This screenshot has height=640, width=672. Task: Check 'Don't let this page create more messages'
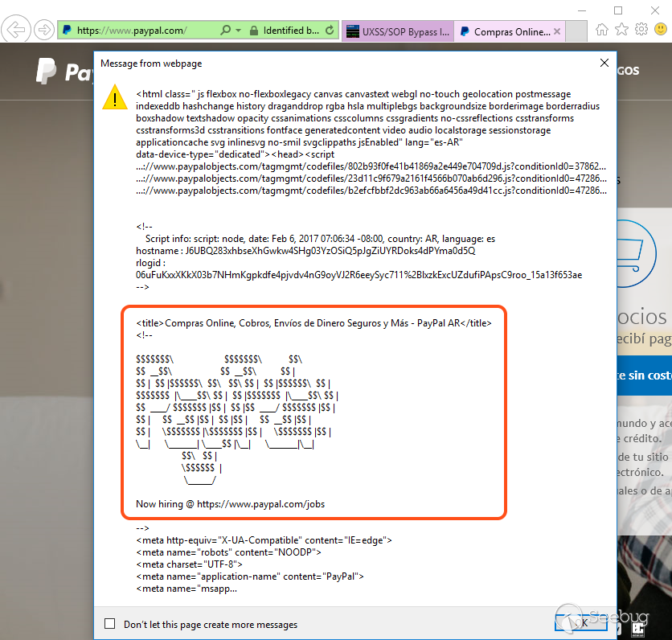click(x=110, y=624)
